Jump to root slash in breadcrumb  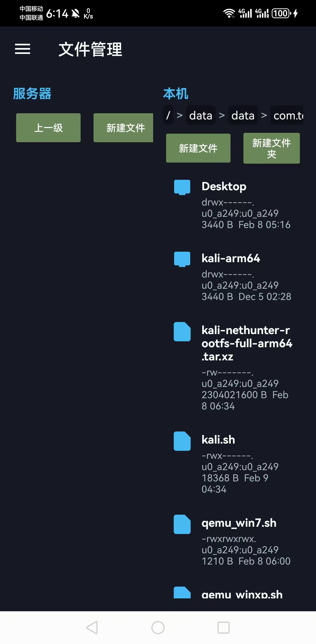pyautogui.click(x=168, y=115)
